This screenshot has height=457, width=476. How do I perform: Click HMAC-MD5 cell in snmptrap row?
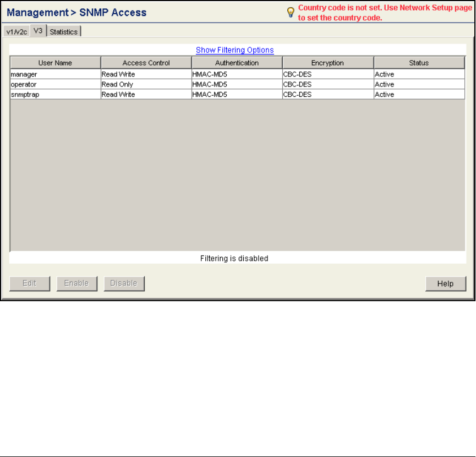237,95
